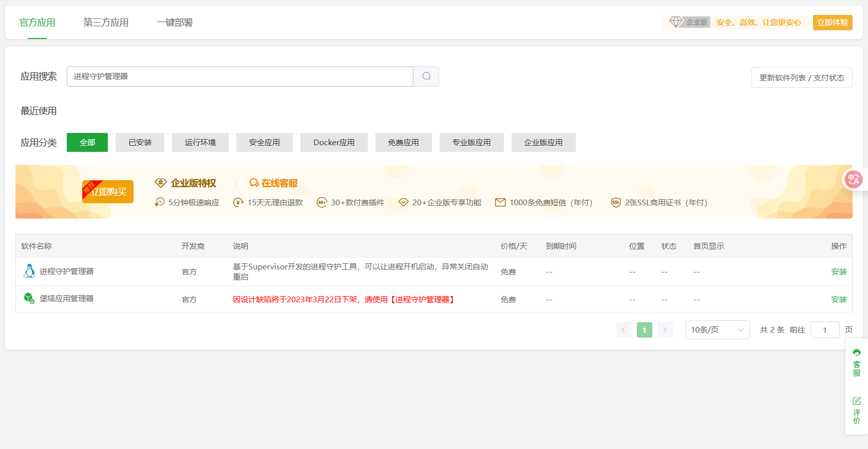Install 进程守护管理器 via 安装 link
Image resolution: width=868 pixels, height=449 pixels.
(838, 272)
